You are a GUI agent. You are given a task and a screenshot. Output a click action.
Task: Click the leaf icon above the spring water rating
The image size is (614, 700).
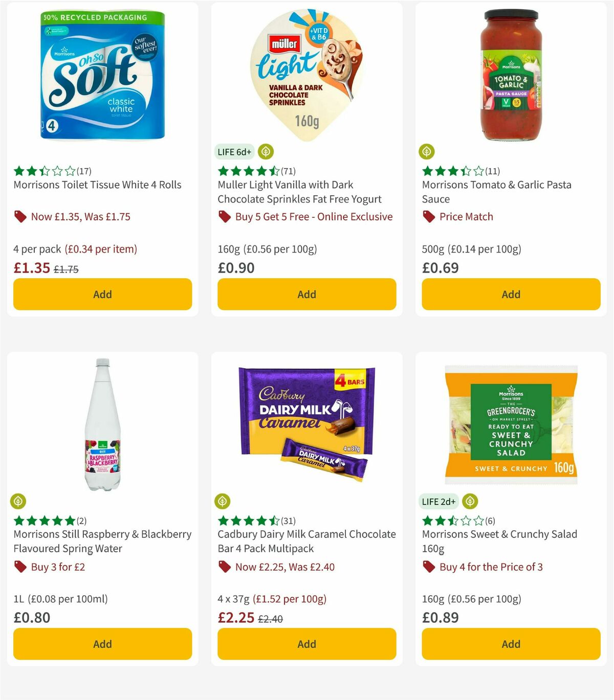coord(18,501)
